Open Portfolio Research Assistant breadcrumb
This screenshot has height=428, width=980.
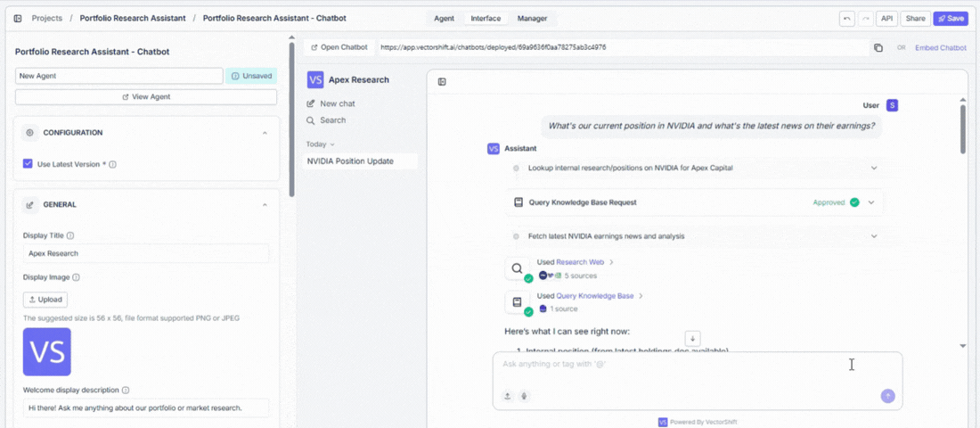point(133,18)
